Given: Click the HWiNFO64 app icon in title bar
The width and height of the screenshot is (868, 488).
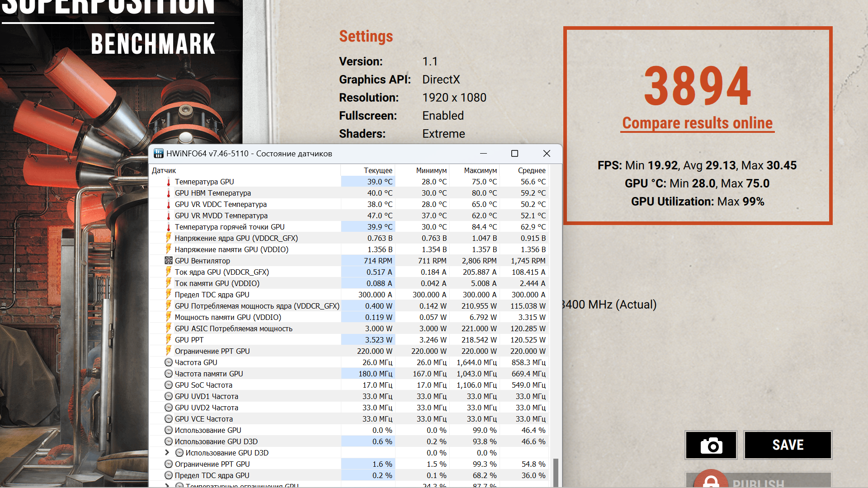Looking at the screenshot, I should click(x=158, y=154).
